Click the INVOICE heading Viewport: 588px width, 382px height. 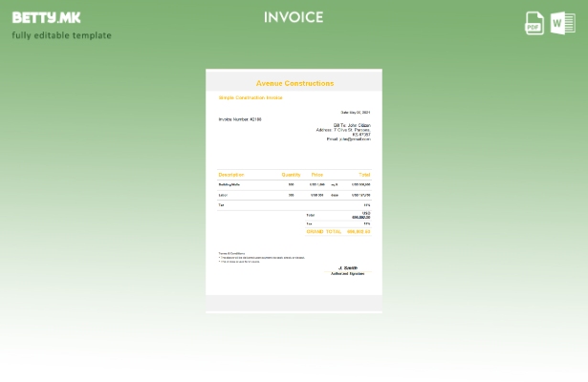[294, 17]
